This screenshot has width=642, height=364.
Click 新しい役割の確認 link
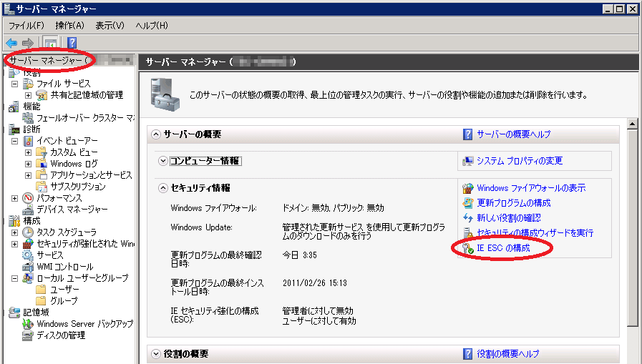pyautogui.click(x=509, y=218)
